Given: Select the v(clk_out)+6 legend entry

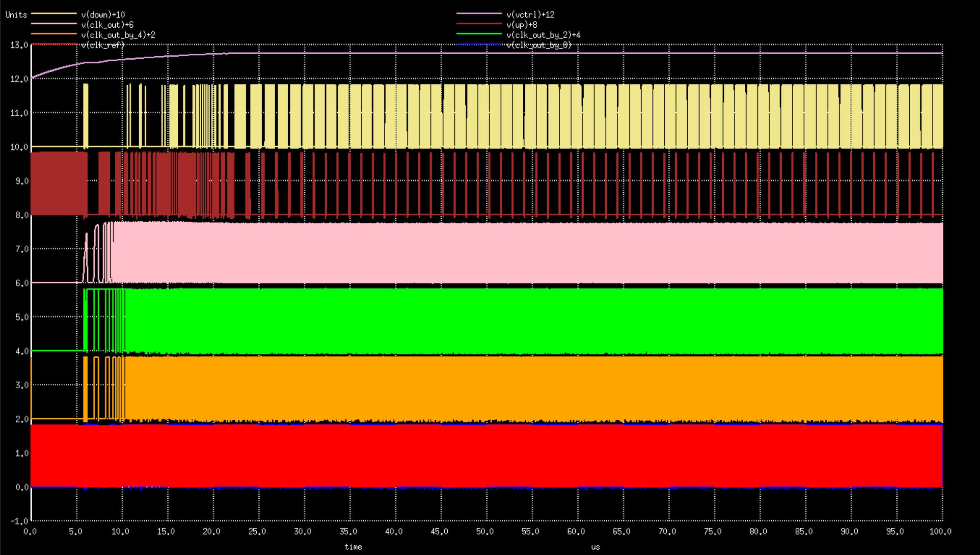Looking at the screenshot, I should 107,25.
